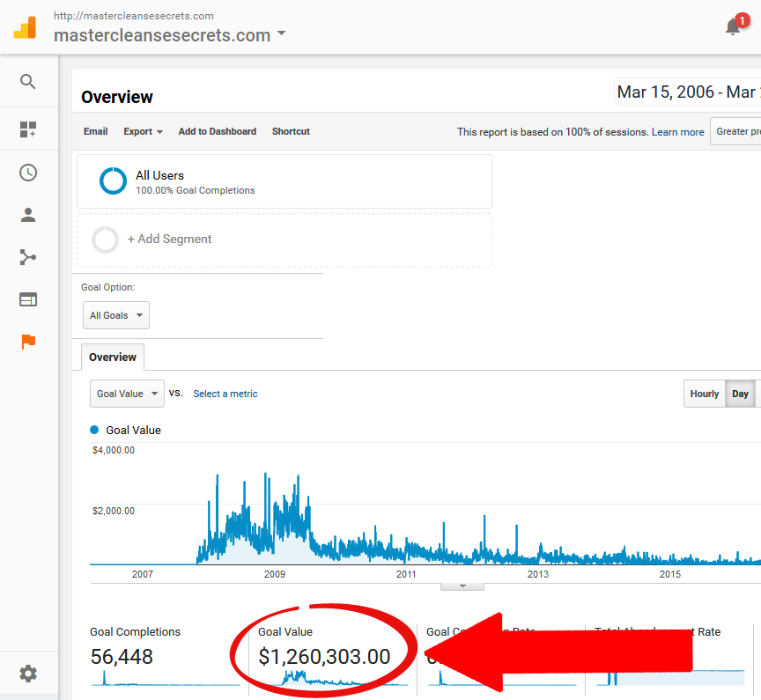The width and height of the screenshot is (761, 700).
Task: Open the search icon in sidebar
Action: point(27,82)
